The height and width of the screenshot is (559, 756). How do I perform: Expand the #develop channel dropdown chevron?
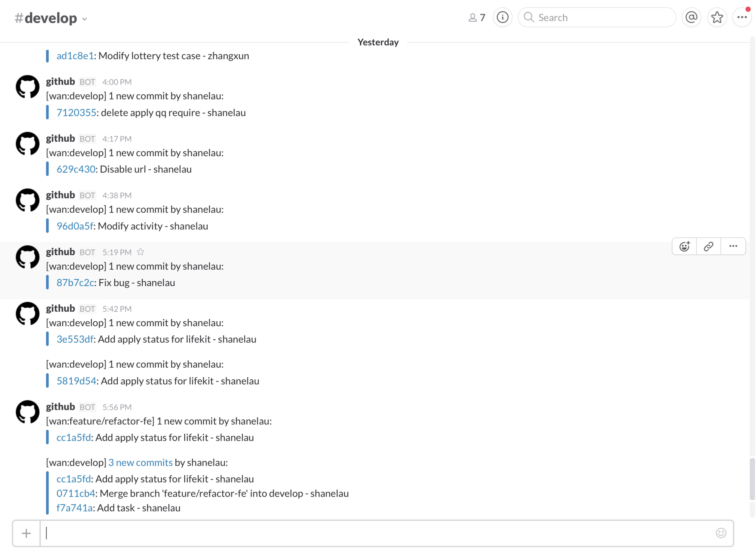(x=85, y=19)
